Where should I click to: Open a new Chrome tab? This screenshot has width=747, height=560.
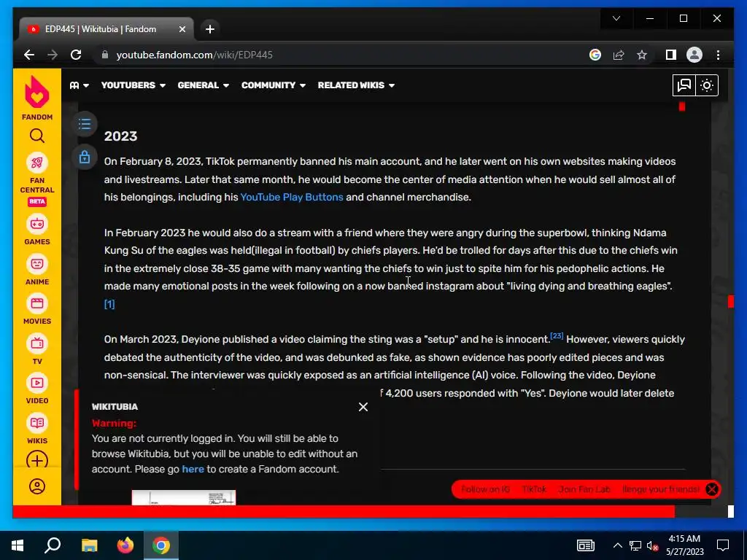[209, 29]
